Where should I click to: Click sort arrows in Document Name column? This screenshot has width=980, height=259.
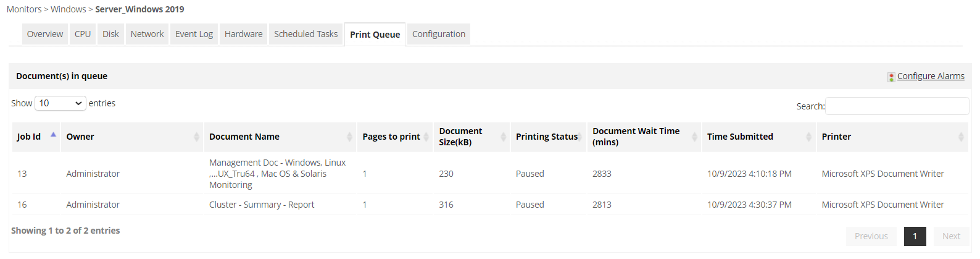click(x=349, y=137)
